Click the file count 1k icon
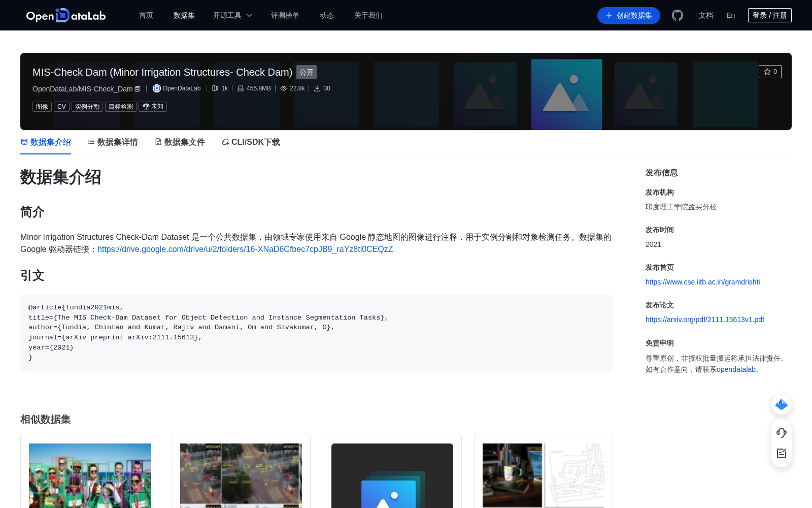Viewport: 812px width, 508px height. (215, 88)
